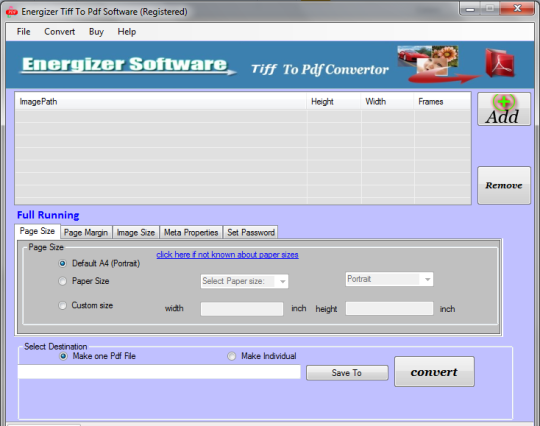Click the Height column header
The image size is (540, 426).
[334, 102]
